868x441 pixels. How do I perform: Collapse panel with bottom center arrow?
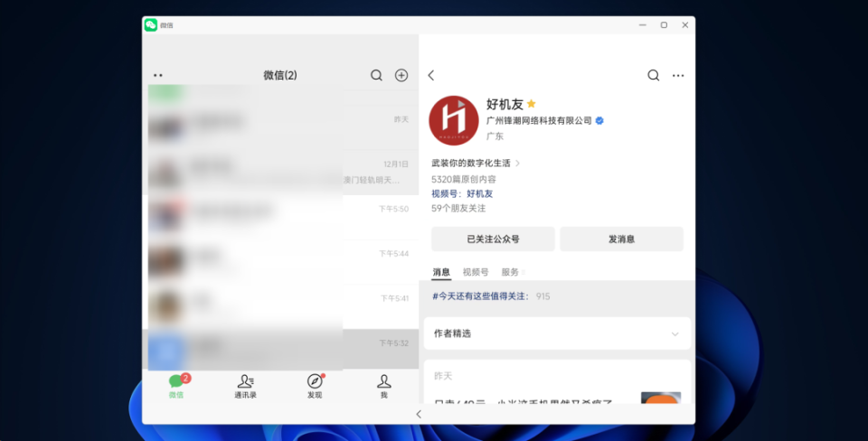[419, 414]
